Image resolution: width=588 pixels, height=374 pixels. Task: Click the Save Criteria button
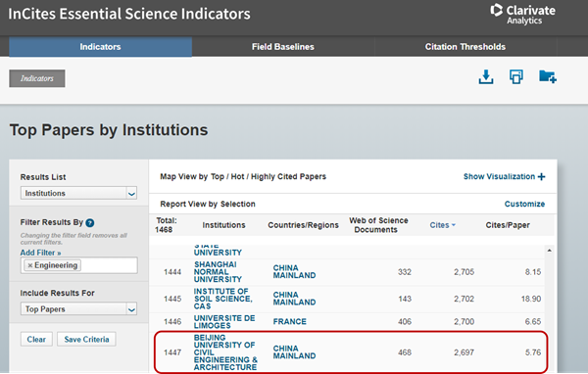86,340
